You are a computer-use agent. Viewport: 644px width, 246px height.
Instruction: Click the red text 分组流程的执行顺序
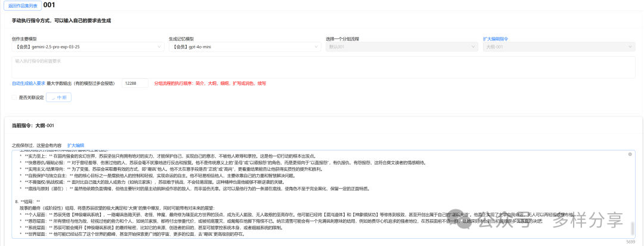[x=210, y=83]
